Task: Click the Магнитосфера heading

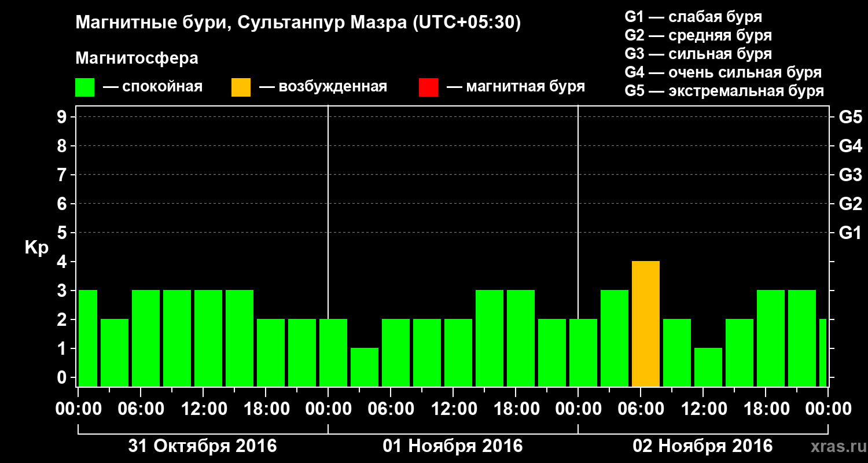Action: (x=137, y=58)
